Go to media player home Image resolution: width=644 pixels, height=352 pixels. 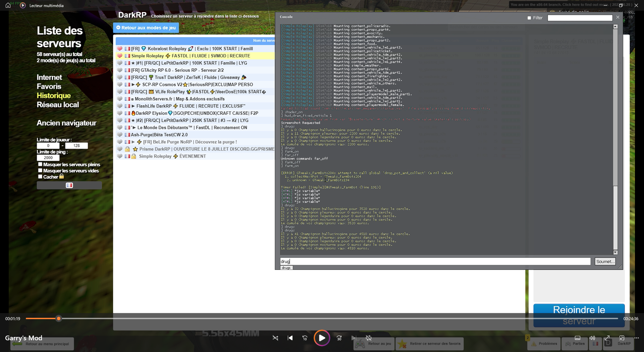point(8,5)
